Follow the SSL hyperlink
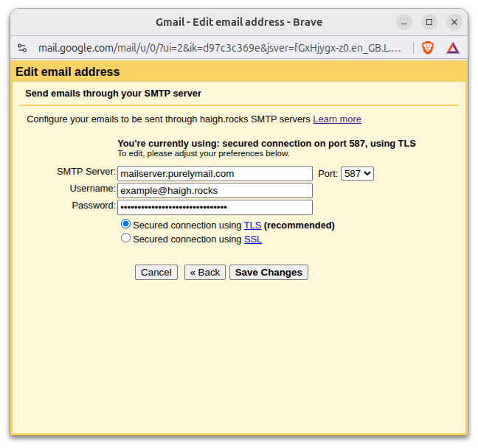Image resolution: width=478 pixels, height=448 pixels. [253, 239]
